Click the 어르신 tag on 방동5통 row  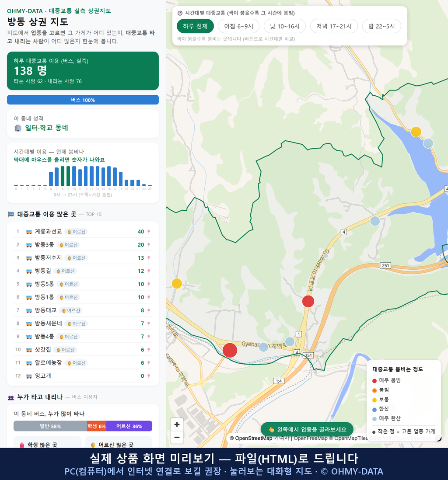(x=69, y=285)
